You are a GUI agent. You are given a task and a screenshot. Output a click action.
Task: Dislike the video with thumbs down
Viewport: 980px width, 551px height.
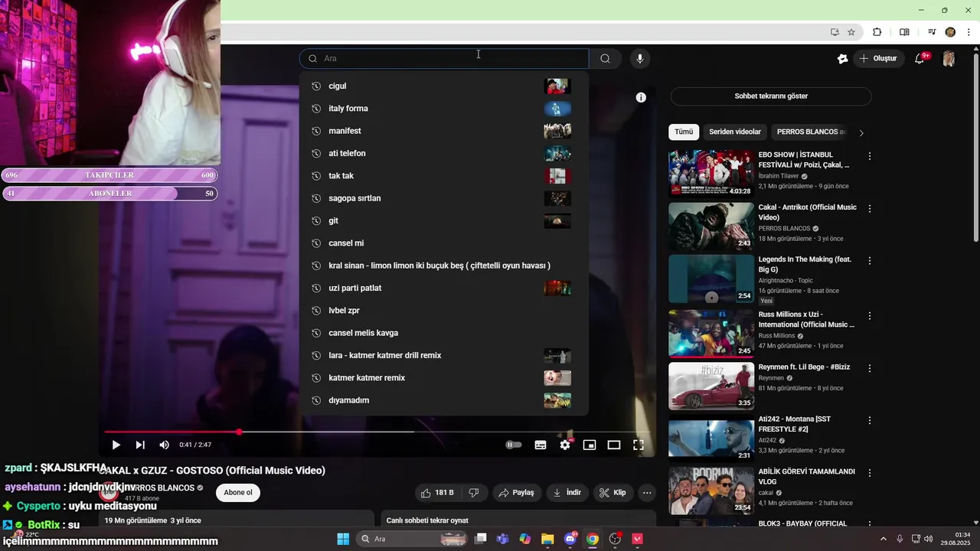coord(474,493)
